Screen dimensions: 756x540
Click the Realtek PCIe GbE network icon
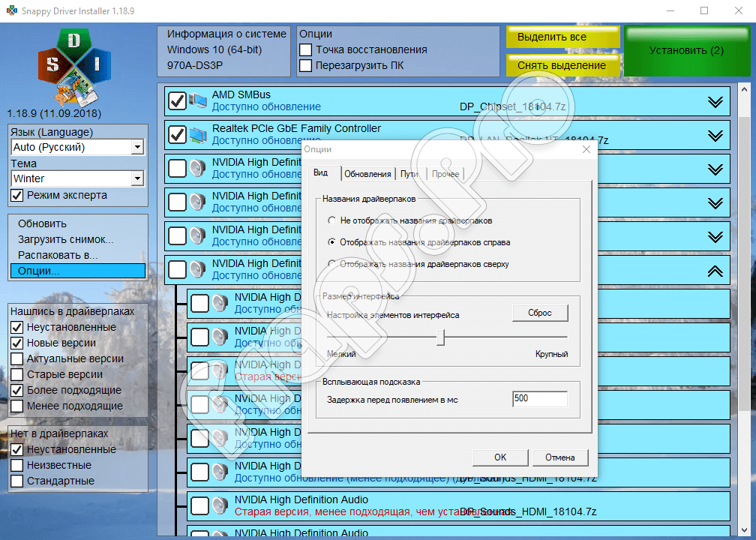[x=199, y=135]
